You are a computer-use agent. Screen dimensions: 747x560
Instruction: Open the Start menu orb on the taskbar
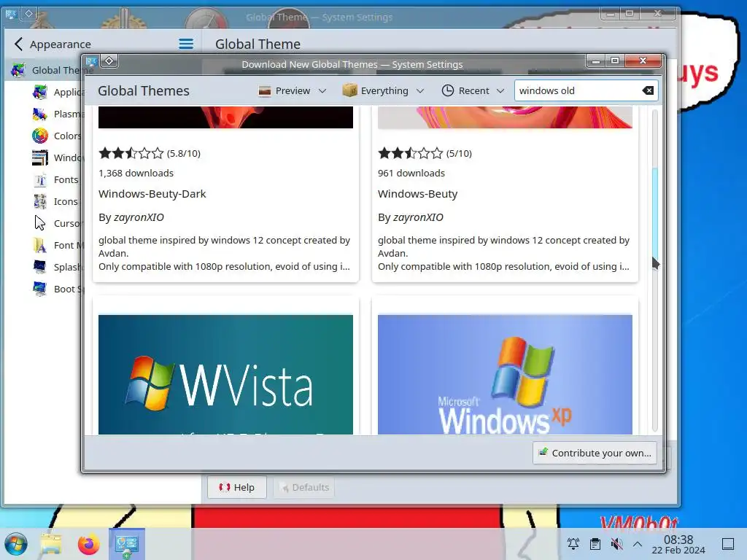coord(16,544)
